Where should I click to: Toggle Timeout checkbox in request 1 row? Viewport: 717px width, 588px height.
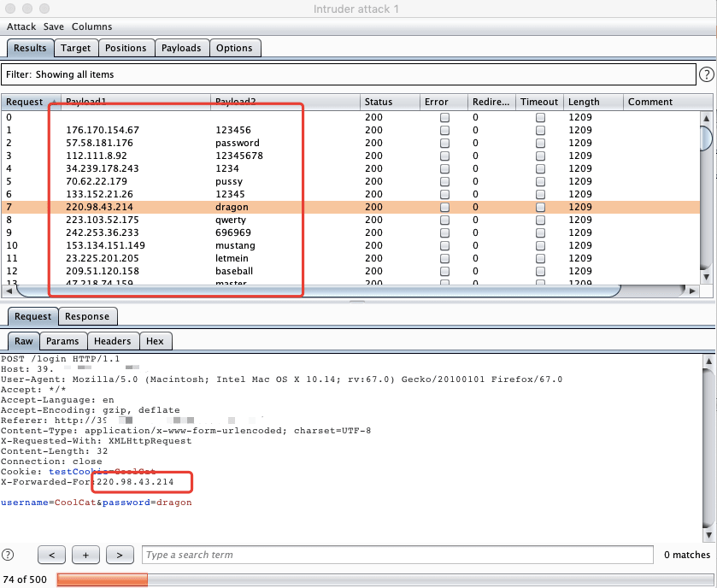point(540,130)
